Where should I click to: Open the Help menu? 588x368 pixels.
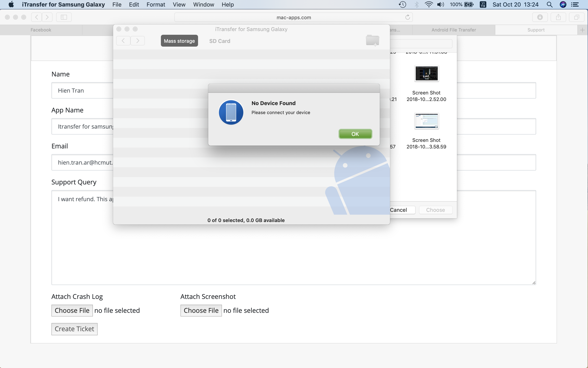tap(228, 4)
